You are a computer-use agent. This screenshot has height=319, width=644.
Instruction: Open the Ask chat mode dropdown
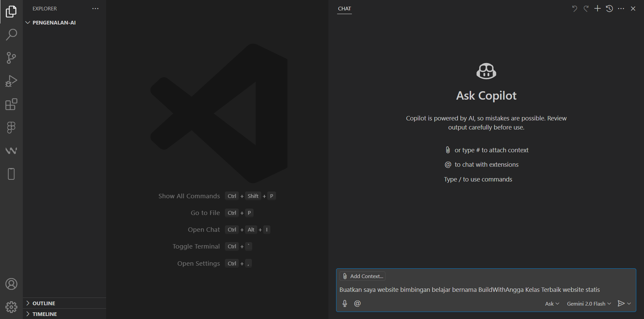pyautogui.click(x=552, y=304)
